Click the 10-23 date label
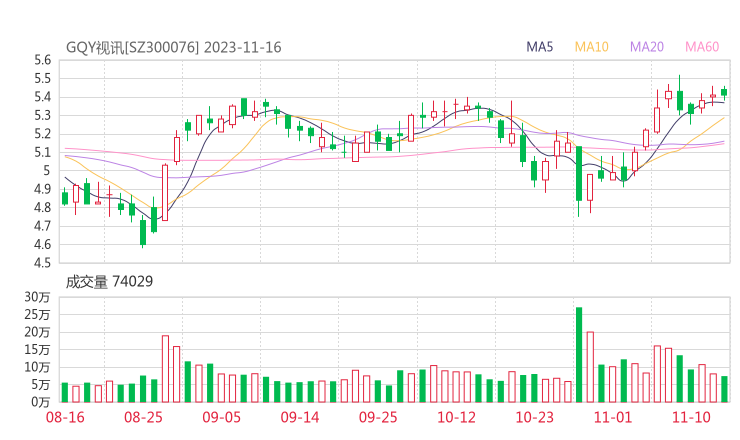The width and height of the screenshot is (740, 440). 534,417
